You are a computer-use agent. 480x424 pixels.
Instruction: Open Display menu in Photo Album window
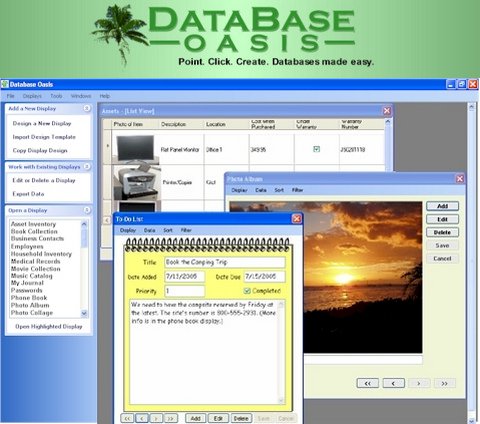click(239, 190)
